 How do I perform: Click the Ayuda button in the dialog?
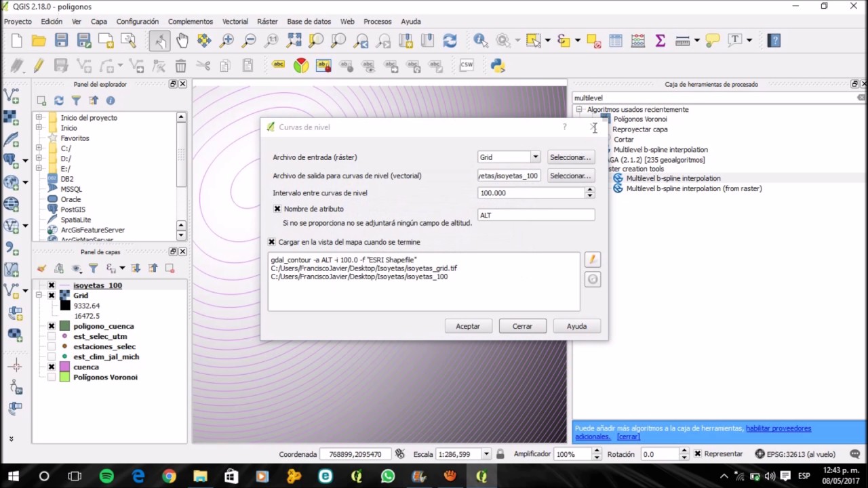pos(576,326)
